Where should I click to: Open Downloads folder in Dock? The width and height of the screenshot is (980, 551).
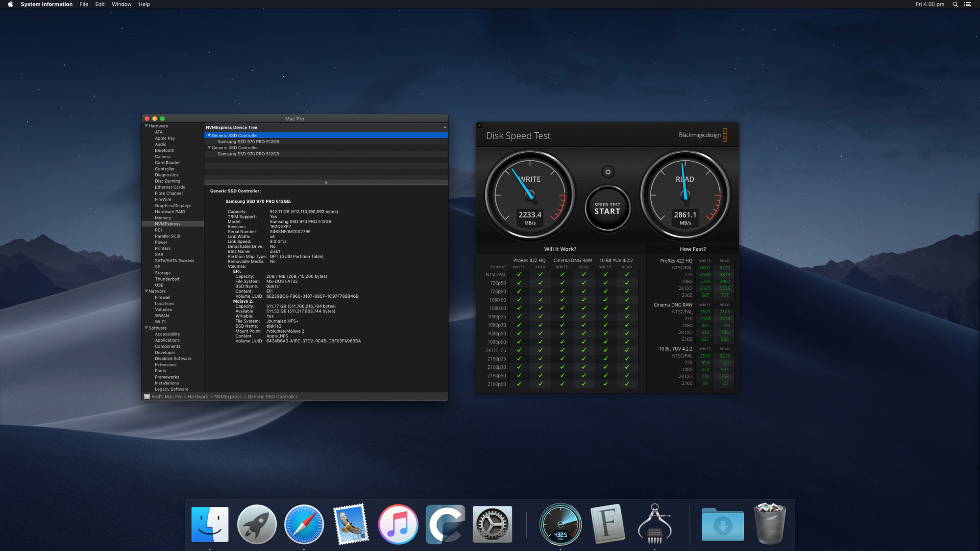723,525
